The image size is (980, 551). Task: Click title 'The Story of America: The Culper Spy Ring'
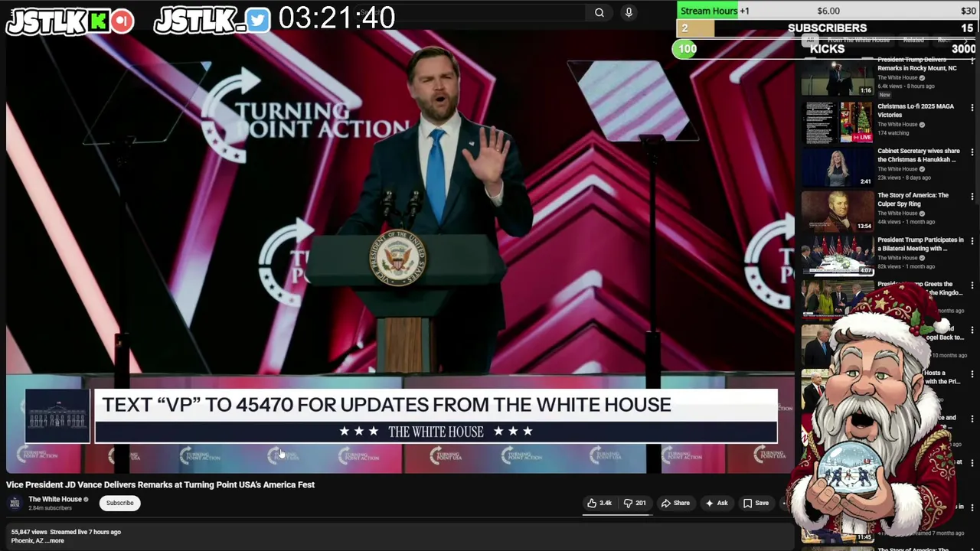pos(913,199)
